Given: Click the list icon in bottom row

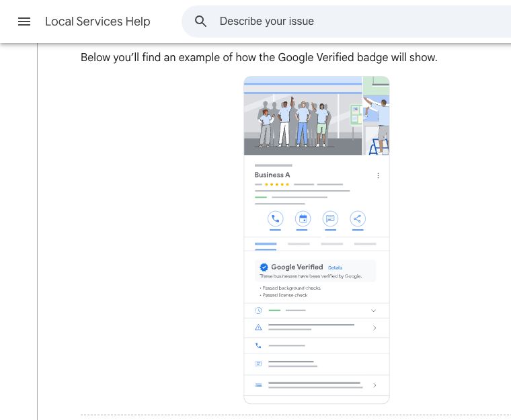Looking at the screenshot, I should click(x=258, y=385).
